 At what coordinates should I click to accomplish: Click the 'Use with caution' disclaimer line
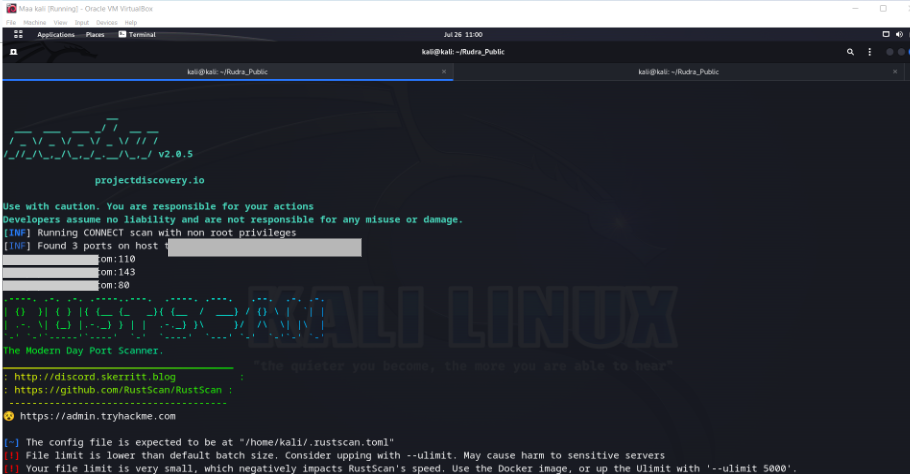click(158, 207)
